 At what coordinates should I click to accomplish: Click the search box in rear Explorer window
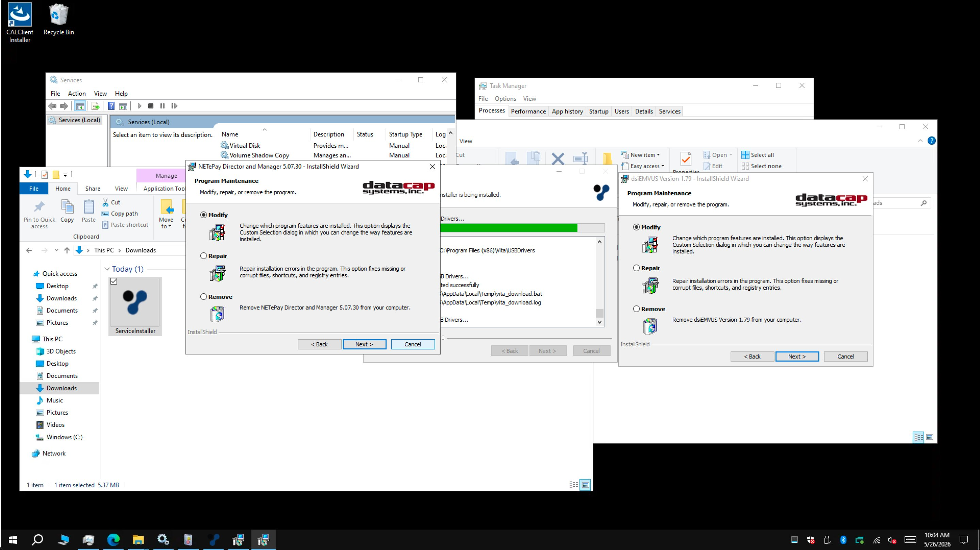902,203
